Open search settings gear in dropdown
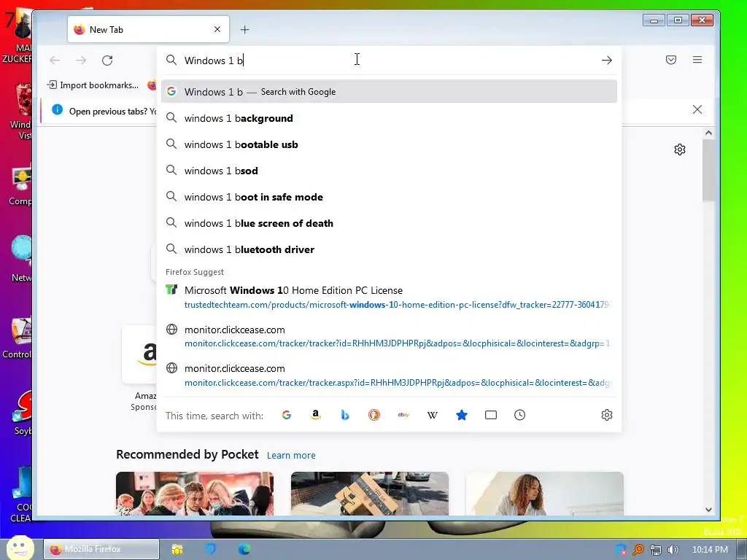This screenshot has width=747, height=560. point(606,415)
